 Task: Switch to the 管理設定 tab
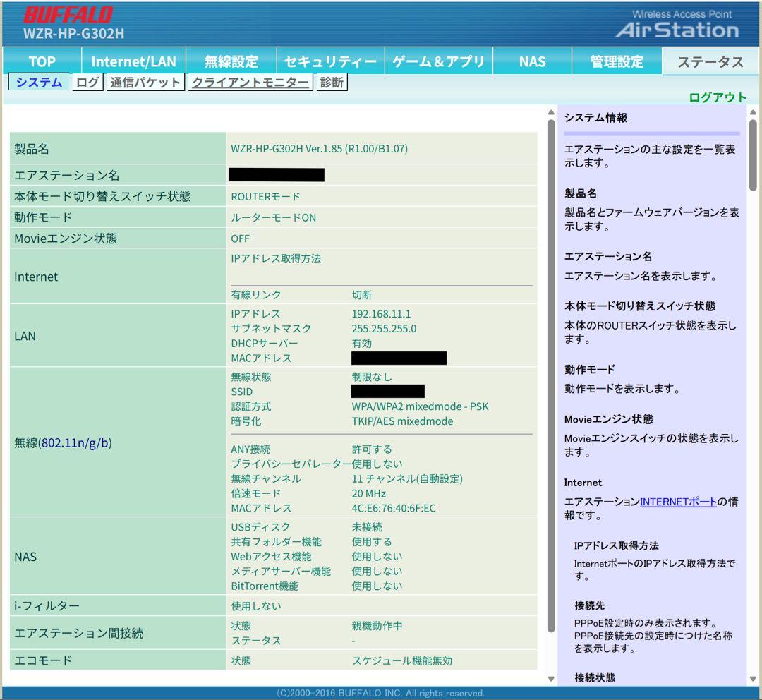[x=617, y=61]
